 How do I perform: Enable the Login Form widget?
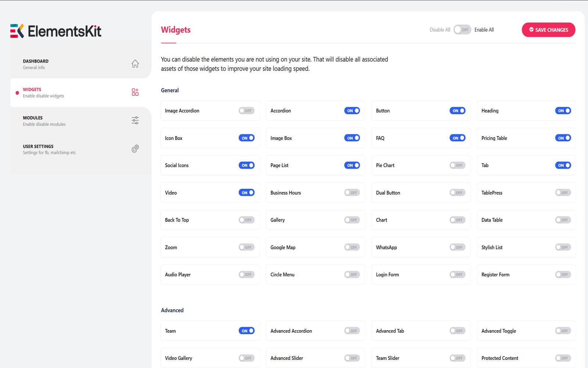tap(458, 275)
